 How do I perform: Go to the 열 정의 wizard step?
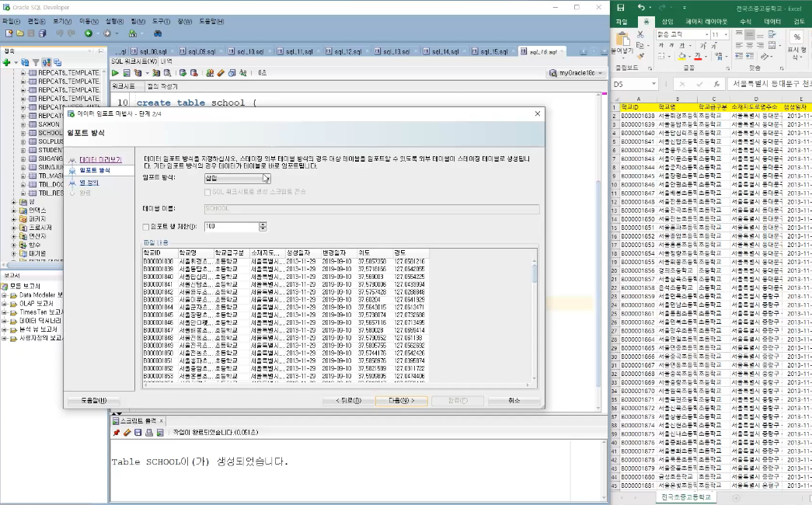pyautogui.click(x=89, y=183)
